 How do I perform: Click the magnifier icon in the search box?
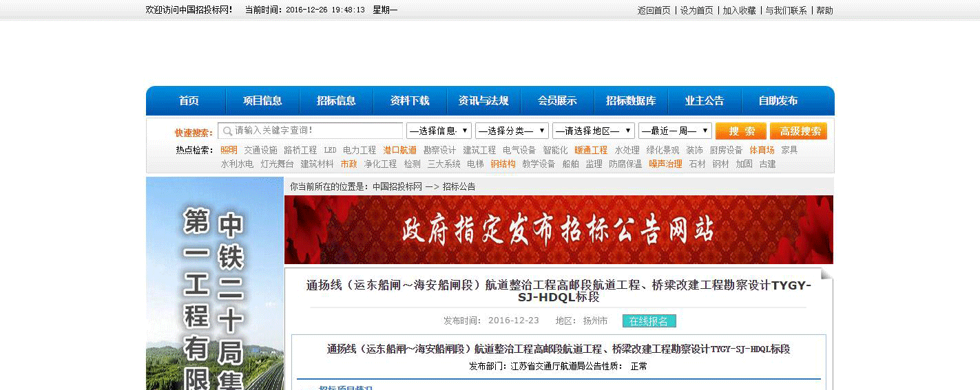(227, 131)
